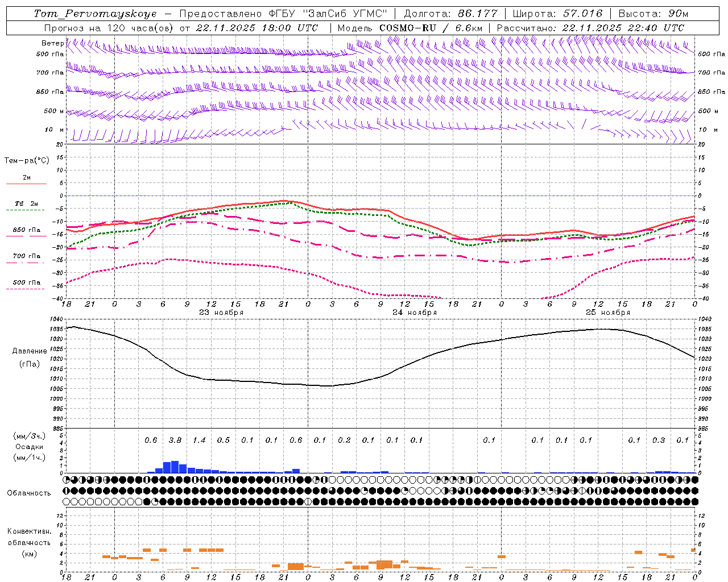The height and width of the screenshot is (582, 728).
Task: Click the 25 ноября date label
Action: tap(608, 313)
